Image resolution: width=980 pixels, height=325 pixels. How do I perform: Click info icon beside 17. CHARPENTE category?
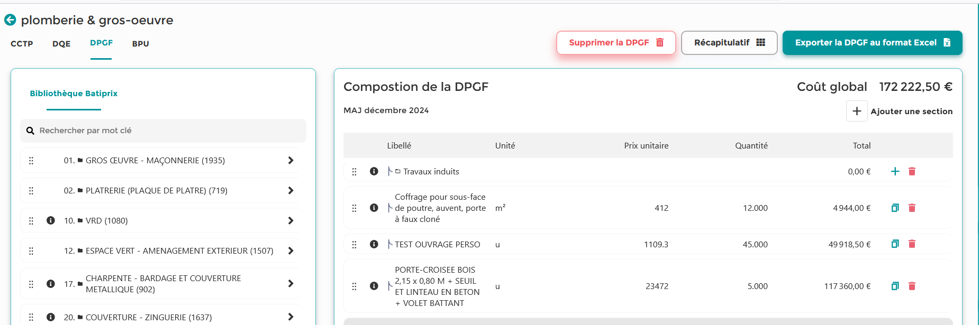click(51, 284)
